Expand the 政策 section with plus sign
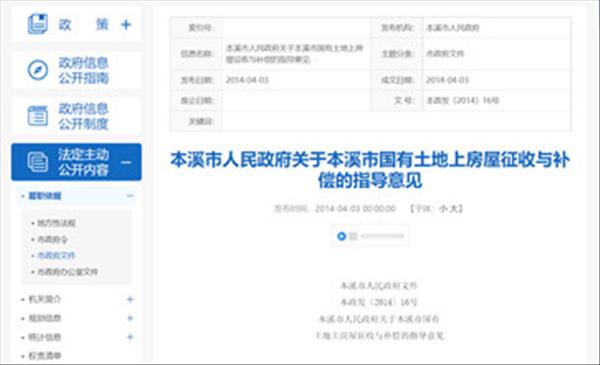600x365 pixels. (126, 25)
